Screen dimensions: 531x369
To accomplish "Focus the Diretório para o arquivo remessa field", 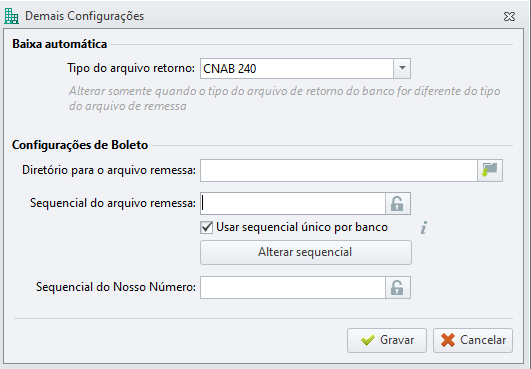I will pos(339,170).
